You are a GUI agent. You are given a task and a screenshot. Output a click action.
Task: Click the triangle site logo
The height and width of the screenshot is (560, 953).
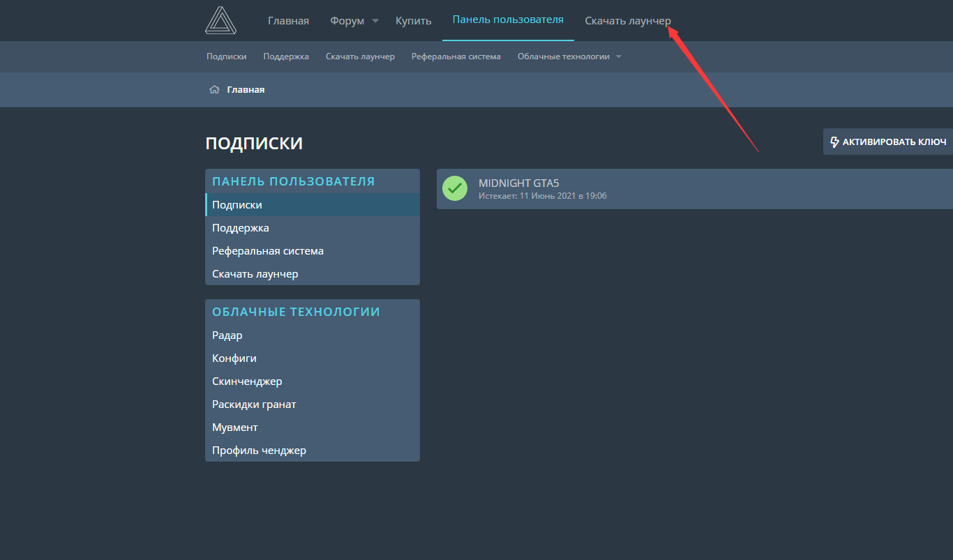coord(222,20)
